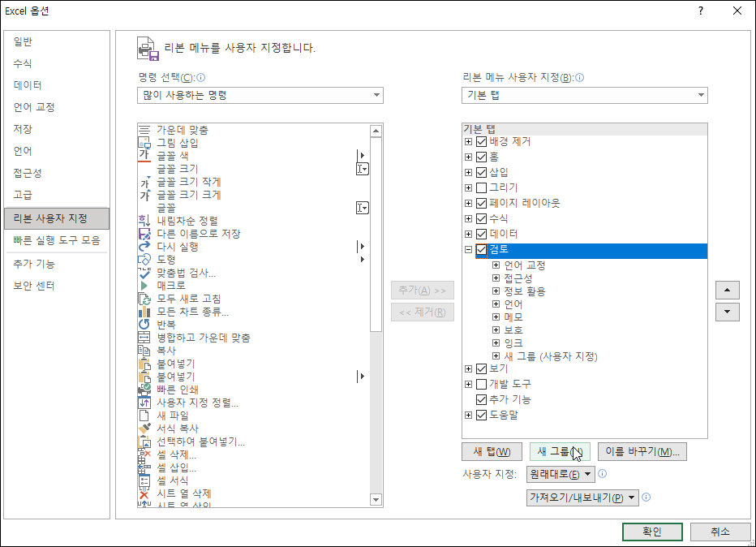Image resolution: width=756 pixels, height=547 pixels.
Task: Select the 그림 삽입 command icon
Action: [144, 143]
